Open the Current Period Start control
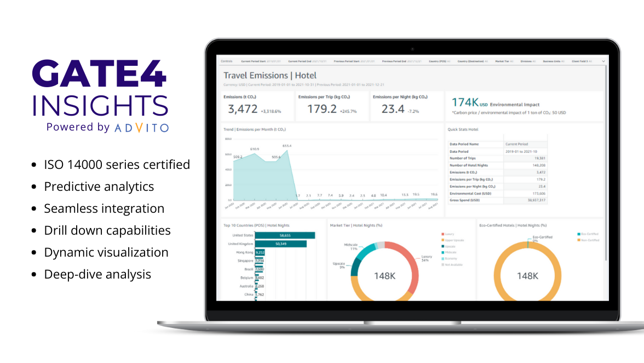This screenshot has height=363, width=644. [x=261, y=61]
